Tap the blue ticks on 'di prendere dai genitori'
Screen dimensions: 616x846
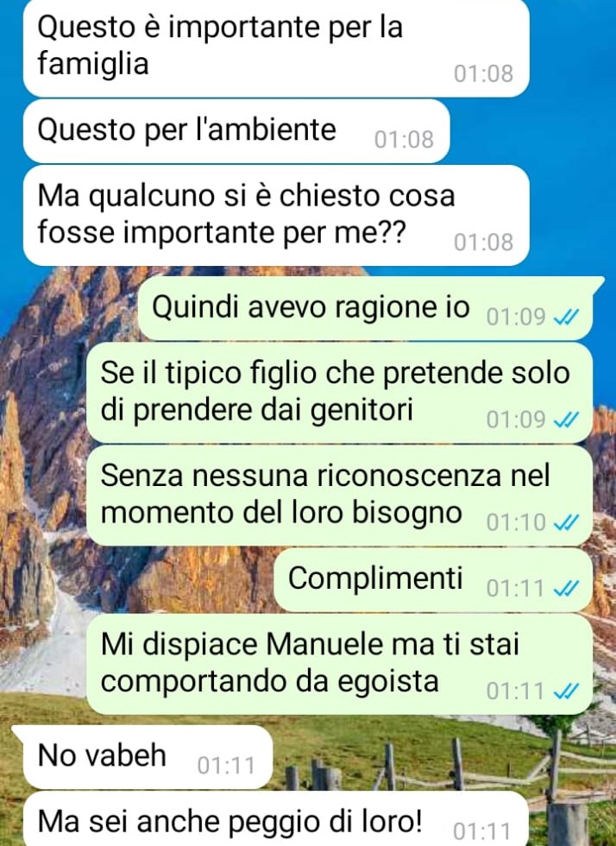pos(566,420)
